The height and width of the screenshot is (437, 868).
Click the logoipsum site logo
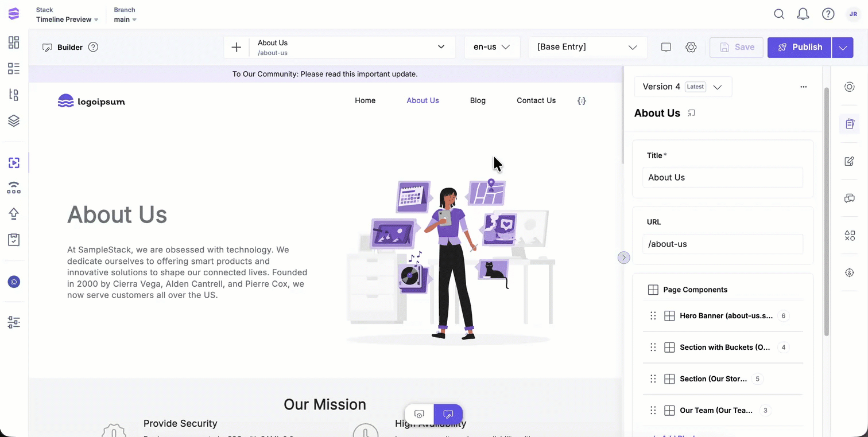click(91, 101)
